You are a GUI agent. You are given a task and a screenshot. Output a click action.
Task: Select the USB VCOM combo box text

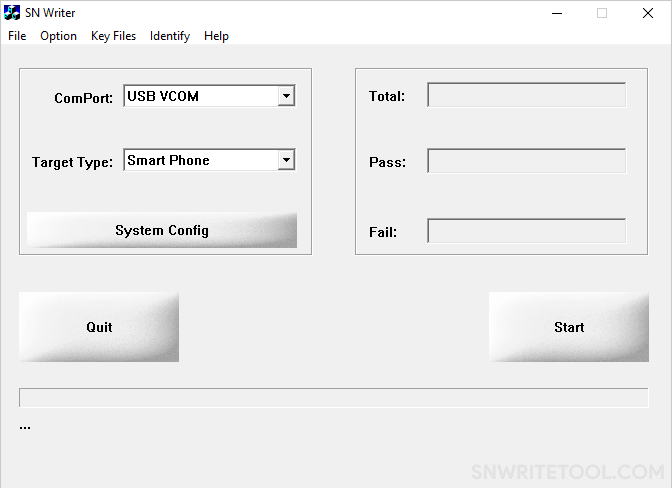tap(163, 96)
